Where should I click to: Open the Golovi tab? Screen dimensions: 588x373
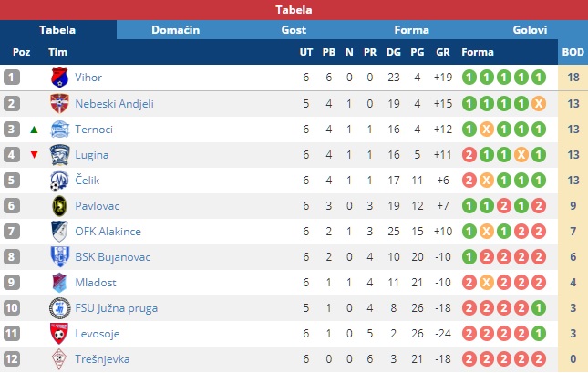click(x=530, y=30)
